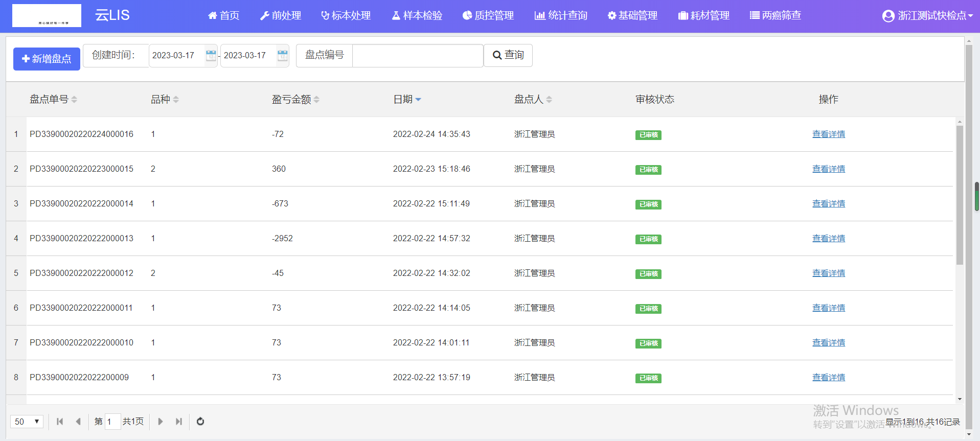The image size is (980, 441).
Task: View details for PD339000020220224000016
Action: click(x=829, y=134)
